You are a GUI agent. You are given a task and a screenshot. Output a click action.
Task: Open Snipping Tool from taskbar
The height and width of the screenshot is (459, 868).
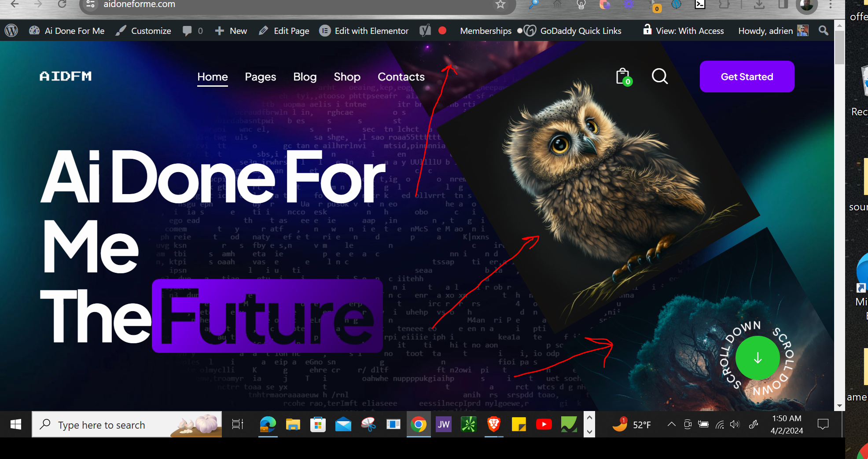[368, 424]
